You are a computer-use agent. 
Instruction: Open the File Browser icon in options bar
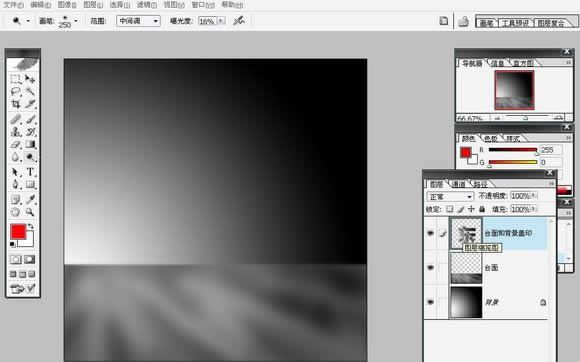coord(443,21)
